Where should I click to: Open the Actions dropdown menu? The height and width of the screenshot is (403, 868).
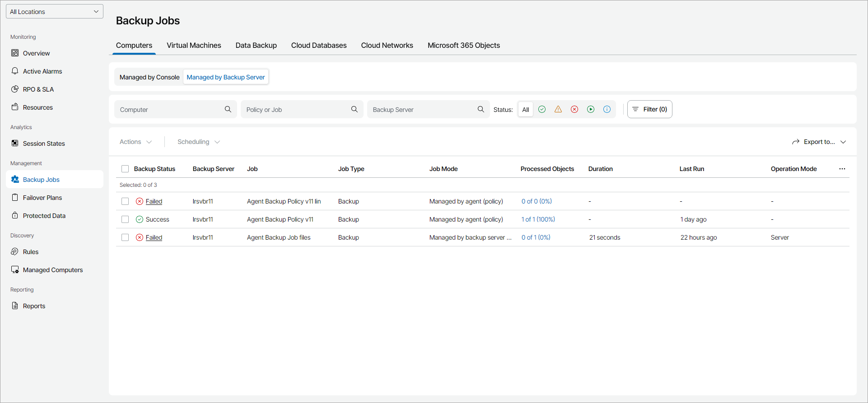(135, 142)
